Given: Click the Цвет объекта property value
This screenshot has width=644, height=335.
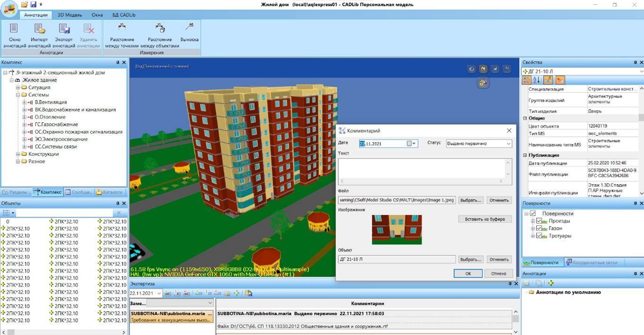Looking at the screenshot, I should (x=612, y=127).
